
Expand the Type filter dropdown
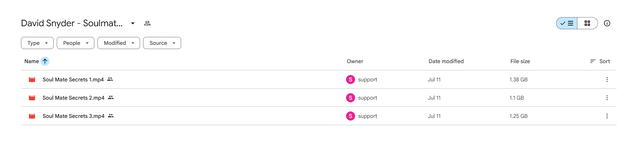37,43
